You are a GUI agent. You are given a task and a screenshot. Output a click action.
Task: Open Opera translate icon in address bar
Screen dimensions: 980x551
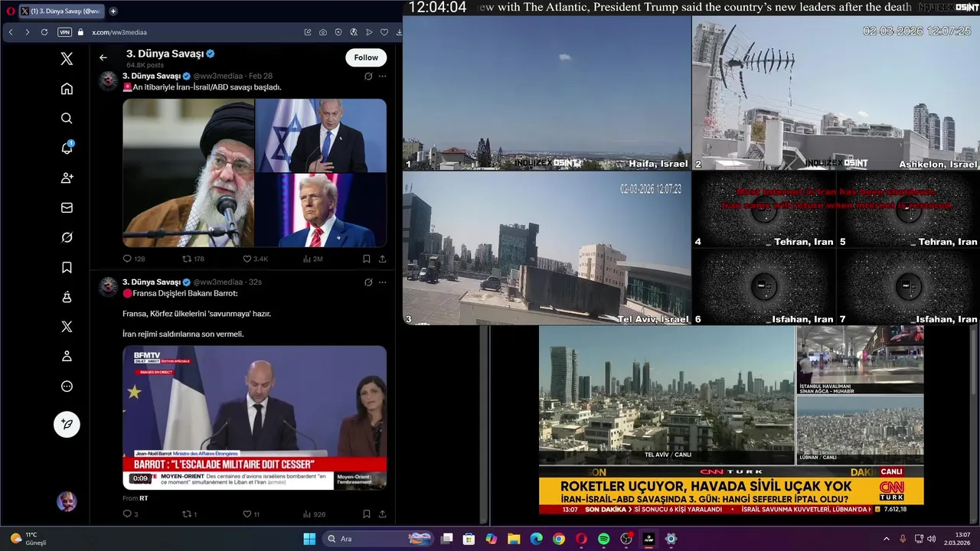354,32
